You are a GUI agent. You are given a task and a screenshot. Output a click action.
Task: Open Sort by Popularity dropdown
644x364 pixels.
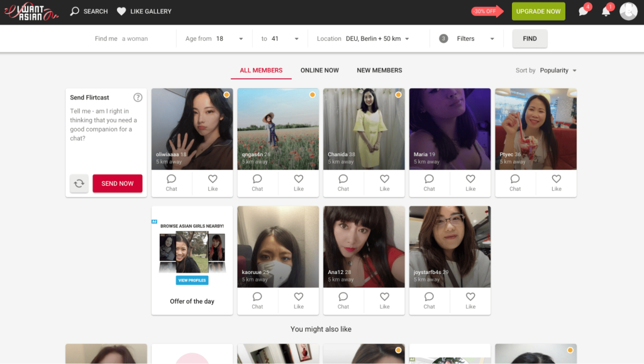[547, 71]
